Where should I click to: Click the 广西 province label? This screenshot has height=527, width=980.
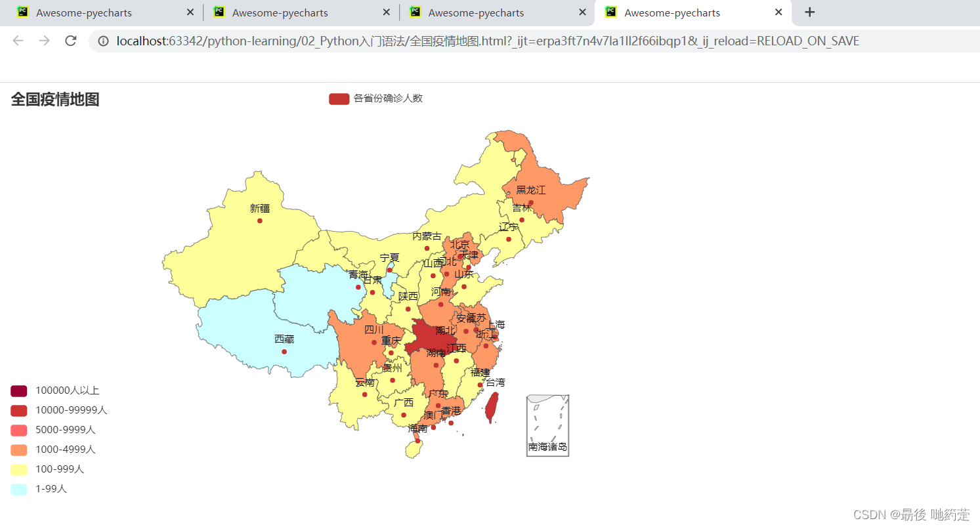click(404, 403)
